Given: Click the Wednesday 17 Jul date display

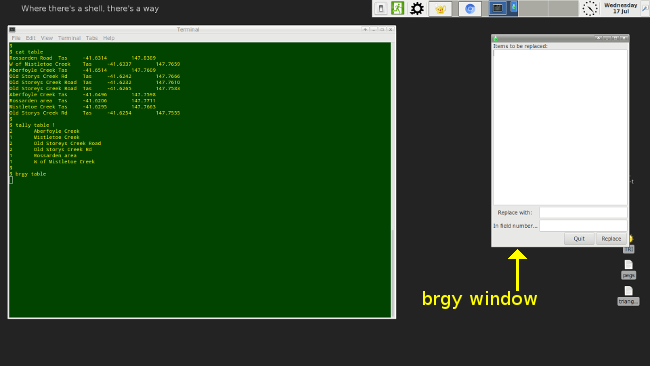Looking at the screenshot, I should 620,8.
